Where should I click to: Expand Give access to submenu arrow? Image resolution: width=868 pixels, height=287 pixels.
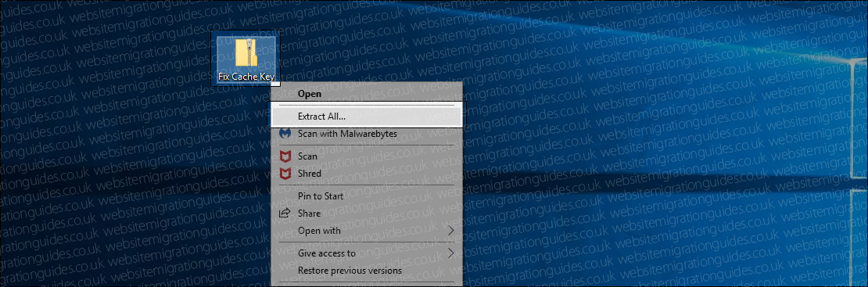point(450,253)
